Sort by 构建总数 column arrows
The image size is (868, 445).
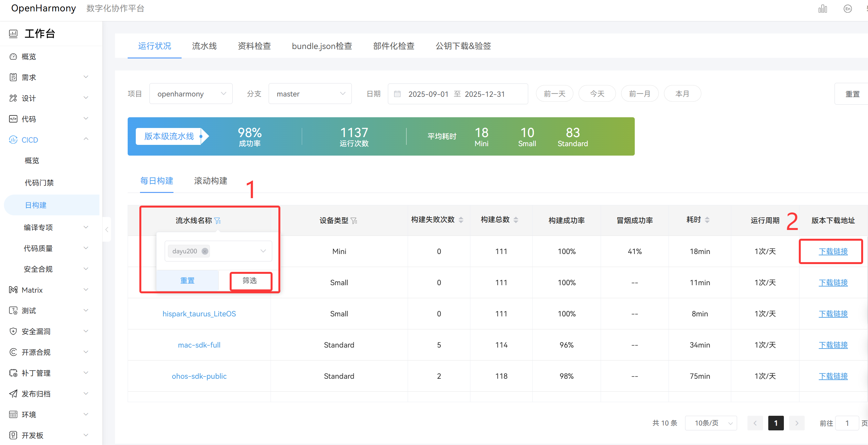point(516,220)
